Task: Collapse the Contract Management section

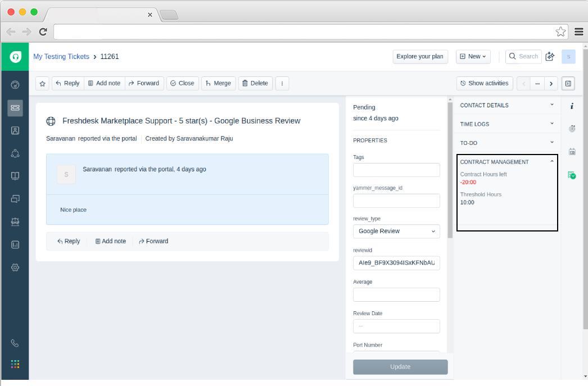Action: (x=506, y=162)
